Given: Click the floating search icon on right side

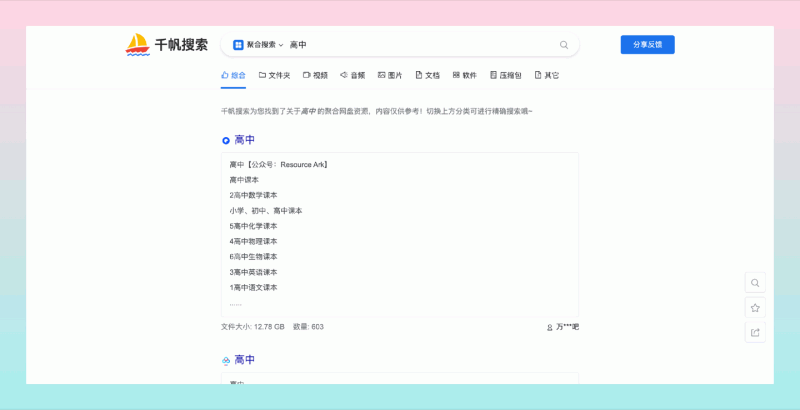Looking at the screenshot, I should tap(755, 283).
